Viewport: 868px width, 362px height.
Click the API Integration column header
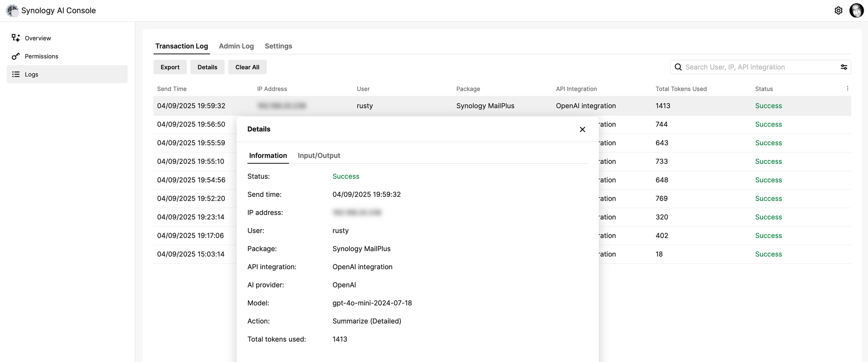coord(576,89)
